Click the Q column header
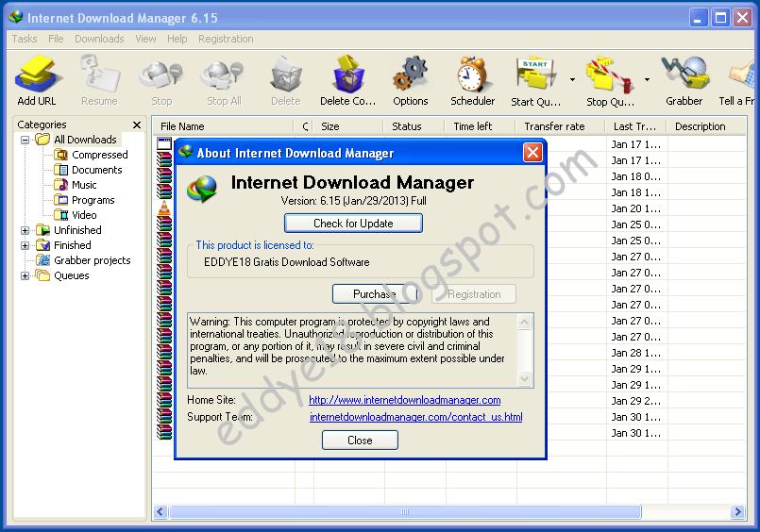 (304, 126)
